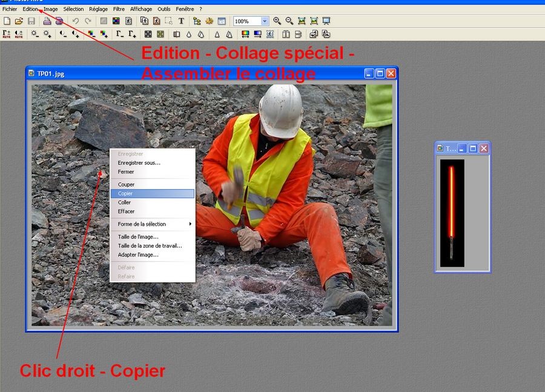The height and width of the screenshot is (392, 545).
Task: Click the Zoom out magnifier icon
Action: point(289,21)
